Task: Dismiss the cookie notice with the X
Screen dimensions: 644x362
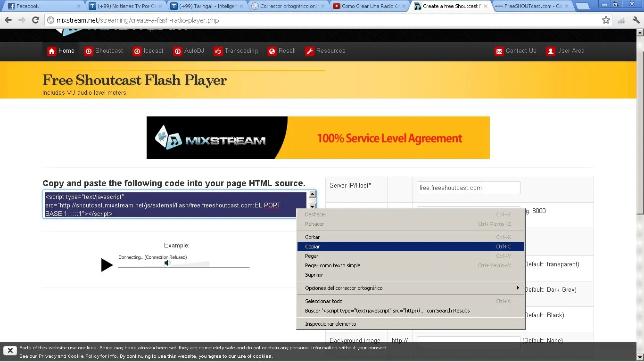Action: (x=10, y=350)
